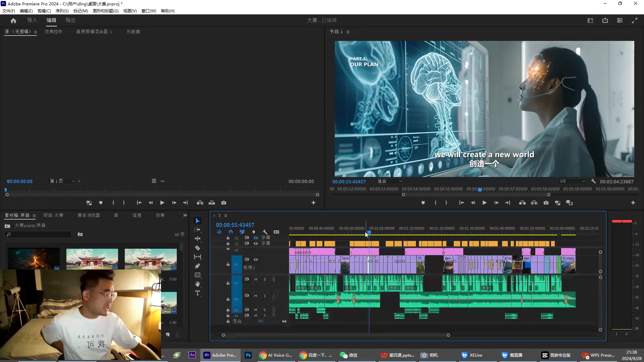644x362 pixels.
Task: Hide C1 caption track eye
Action: coord(256,243)
